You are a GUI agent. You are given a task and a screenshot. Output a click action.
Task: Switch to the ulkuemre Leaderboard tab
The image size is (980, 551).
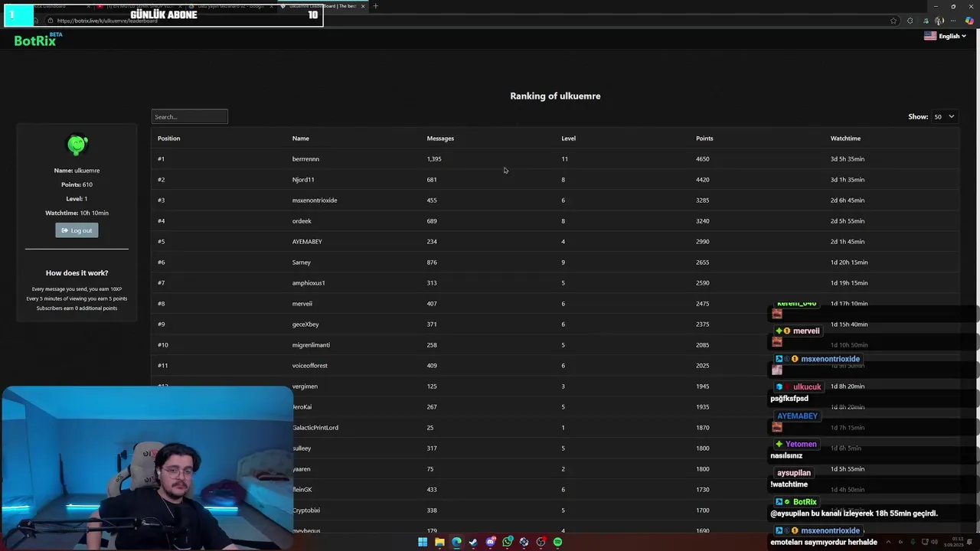click(323, 6)
